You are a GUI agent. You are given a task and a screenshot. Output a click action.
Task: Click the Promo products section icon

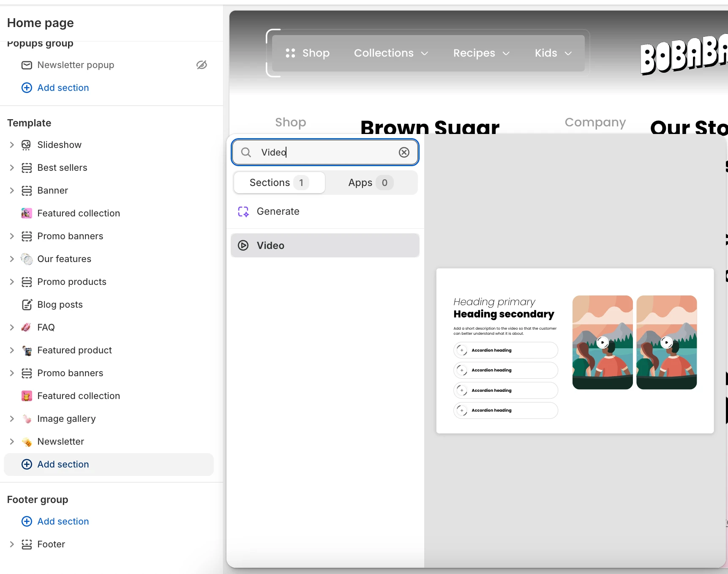[x=27, y=282]
